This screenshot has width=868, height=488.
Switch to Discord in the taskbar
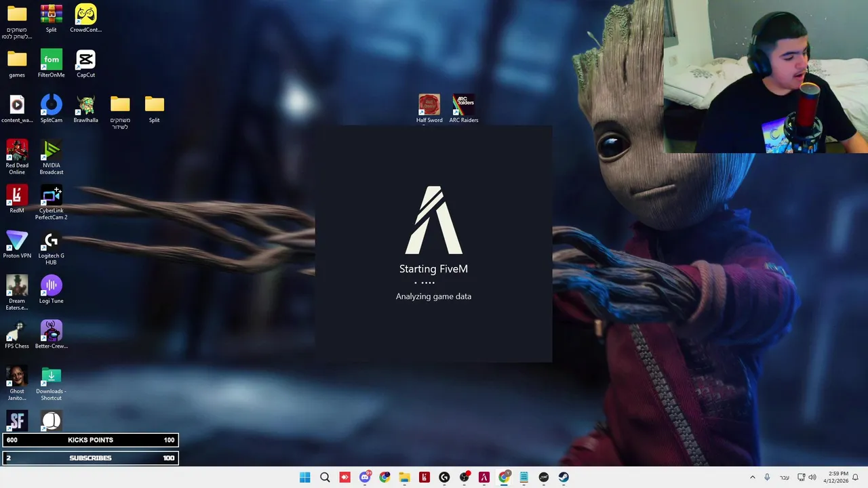(x=365, y=477)
